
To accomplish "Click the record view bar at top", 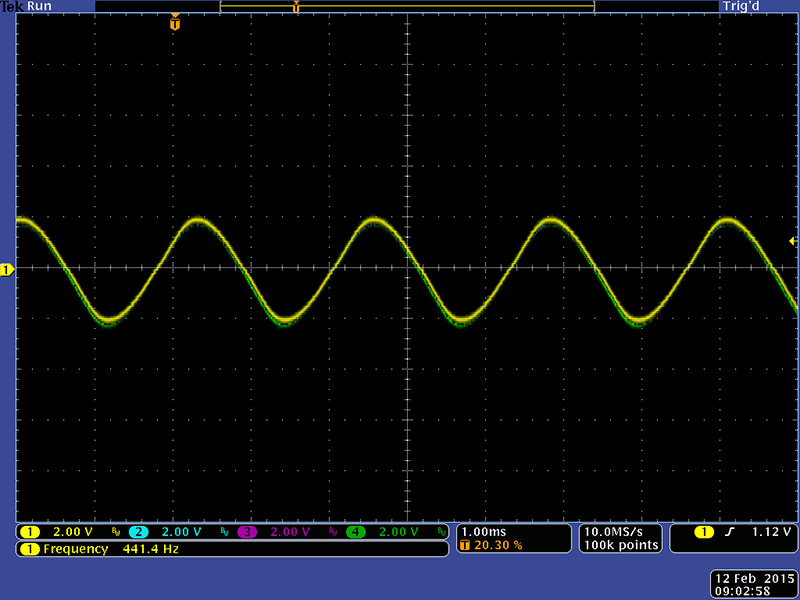I will click(407, 7).
